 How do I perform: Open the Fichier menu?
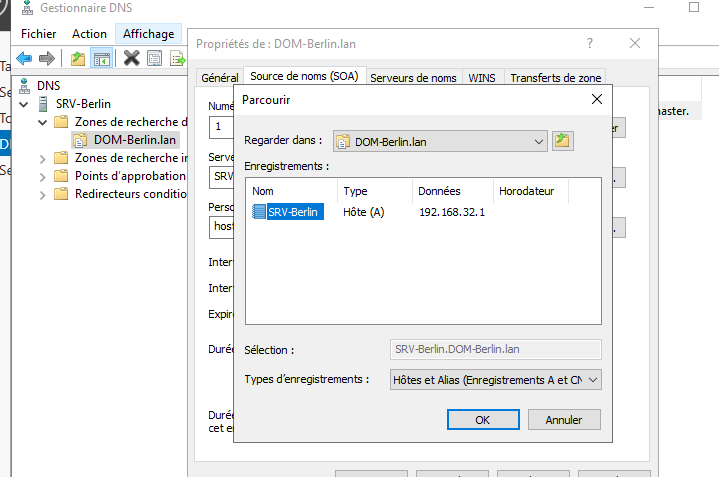click(x=38, y=34)
